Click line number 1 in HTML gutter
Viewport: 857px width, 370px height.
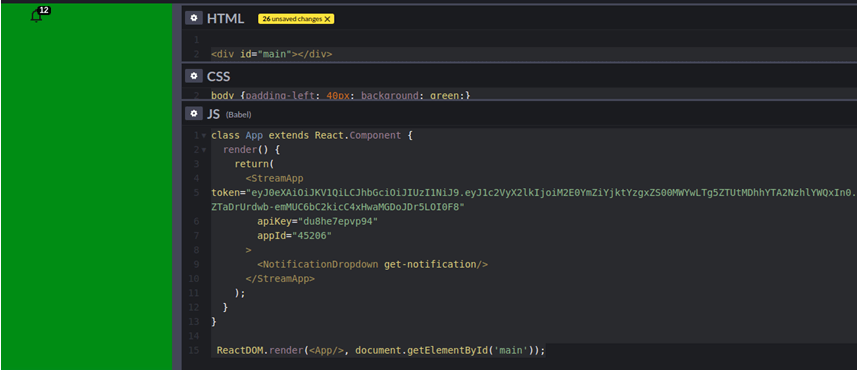[196, 40]
